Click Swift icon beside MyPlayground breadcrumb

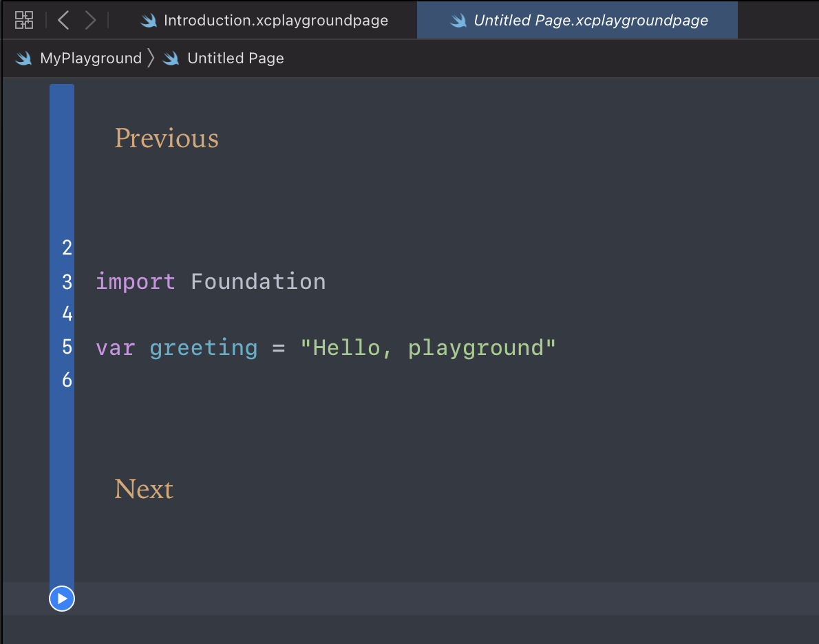point(24,58)
